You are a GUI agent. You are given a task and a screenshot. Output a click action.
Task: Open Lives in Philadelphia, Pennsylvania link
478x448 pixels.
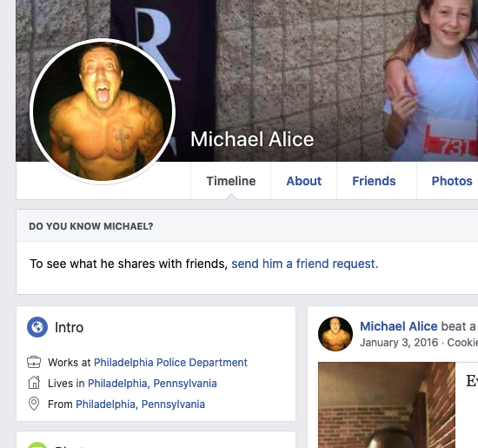point(152,384)
